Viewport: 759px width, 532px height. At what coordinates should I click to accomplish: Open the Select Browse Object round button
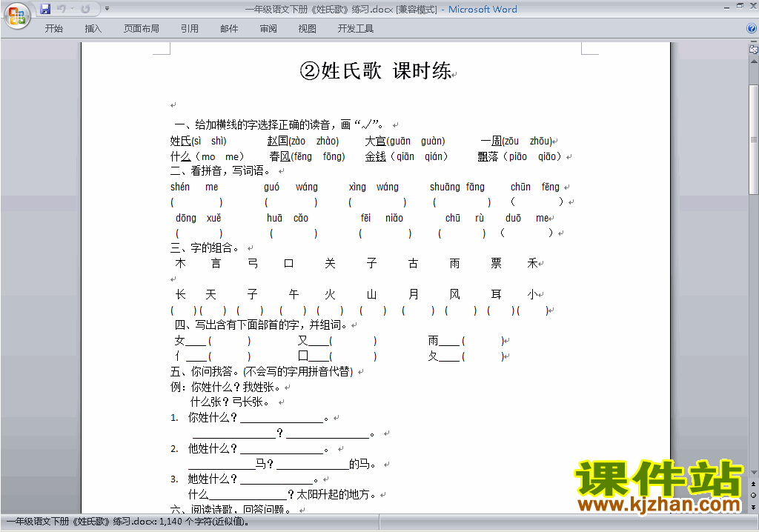[x=753, y=495]
